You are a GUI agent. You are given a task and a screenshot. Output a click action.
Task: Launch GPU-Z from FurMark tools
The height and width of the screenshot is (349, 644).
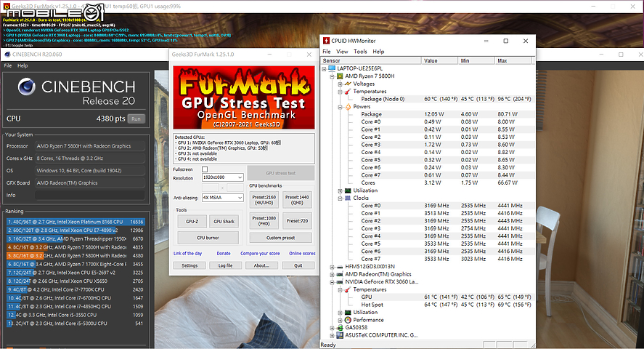pos(192,221)
